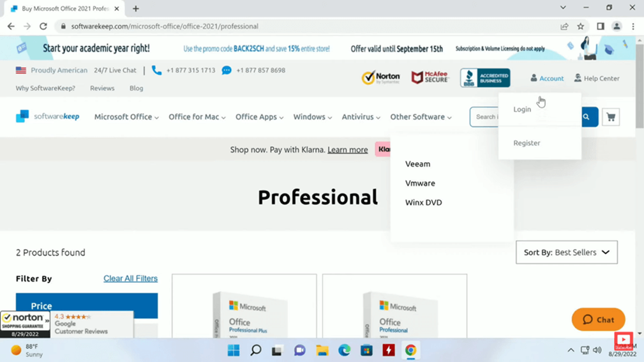Switch to Chrome in the taskbar
The width and height of the screenshot is (644, 362).
410,351
